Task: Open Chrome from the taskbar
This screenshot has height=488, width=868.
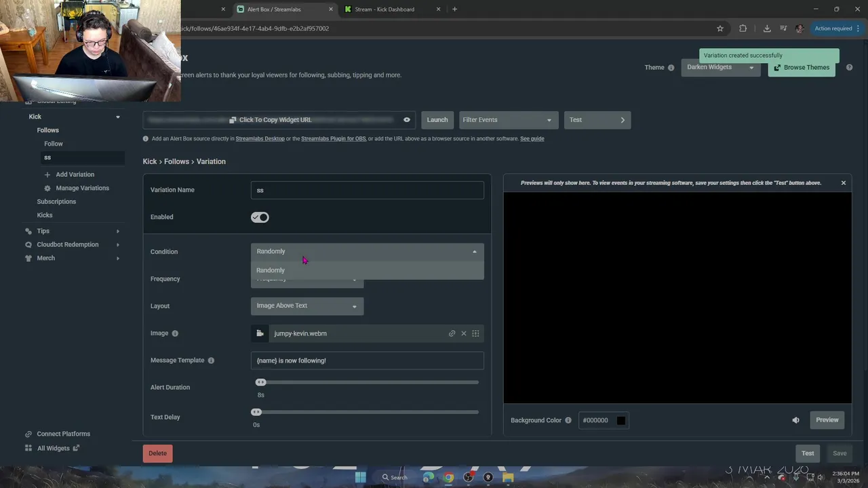Action: pyautogui.click(x=448, y=477)
